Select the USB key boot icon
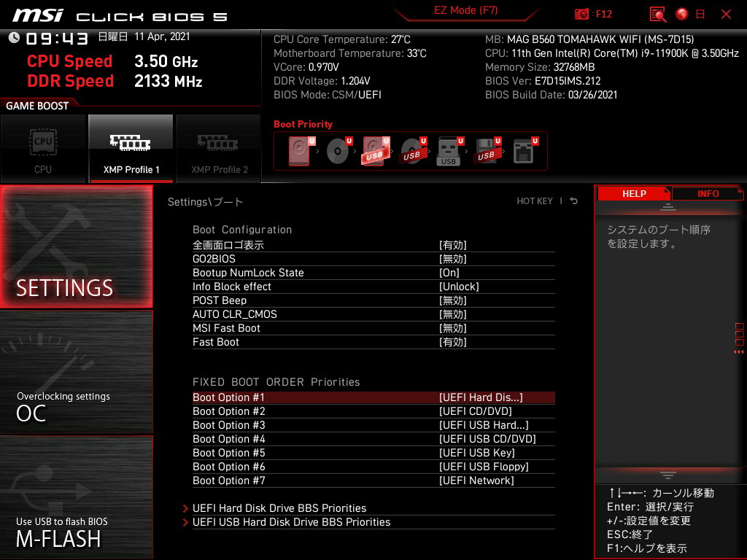Image resolution: width=747 pixels, height=560 pixels. tap(449, 151)
